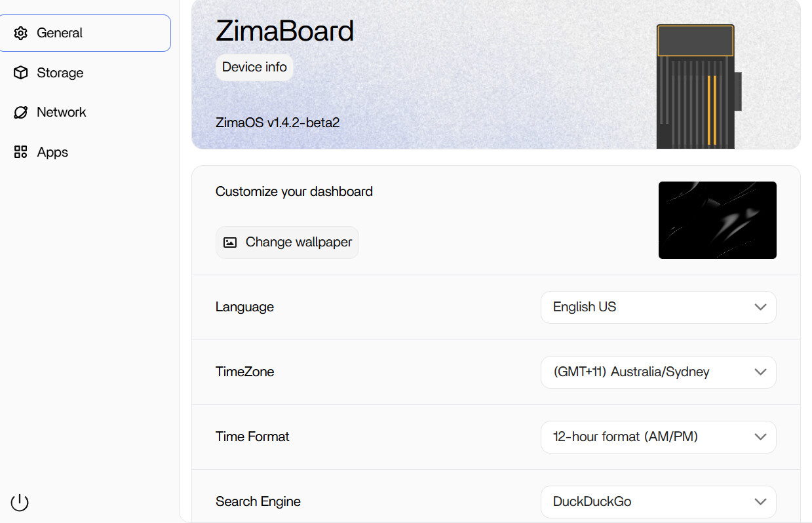Open the Time Format 12-hour dropdown

point(658,436)
